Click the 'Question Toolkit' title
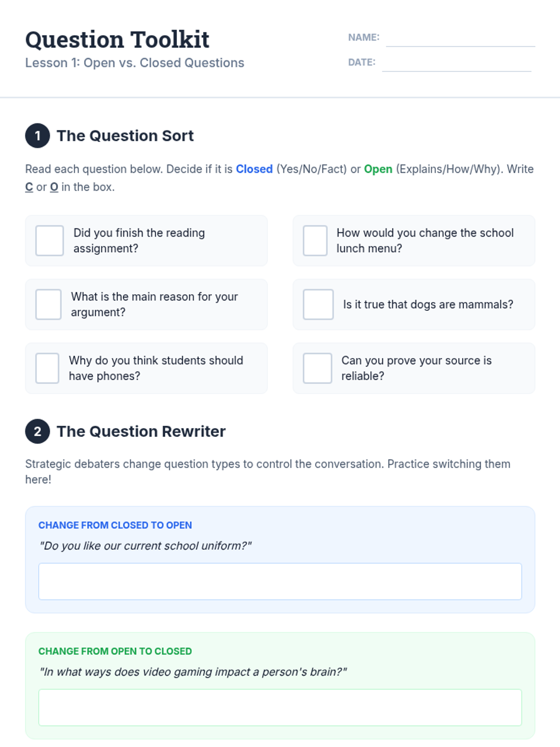 [x=117, y=40]
